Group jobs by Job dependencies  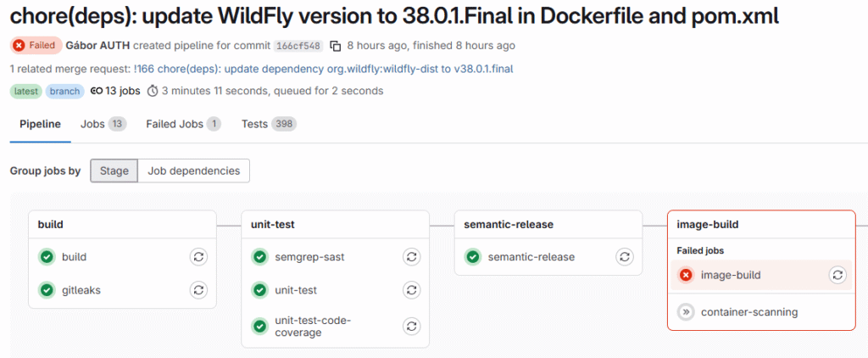pos(193,171)
